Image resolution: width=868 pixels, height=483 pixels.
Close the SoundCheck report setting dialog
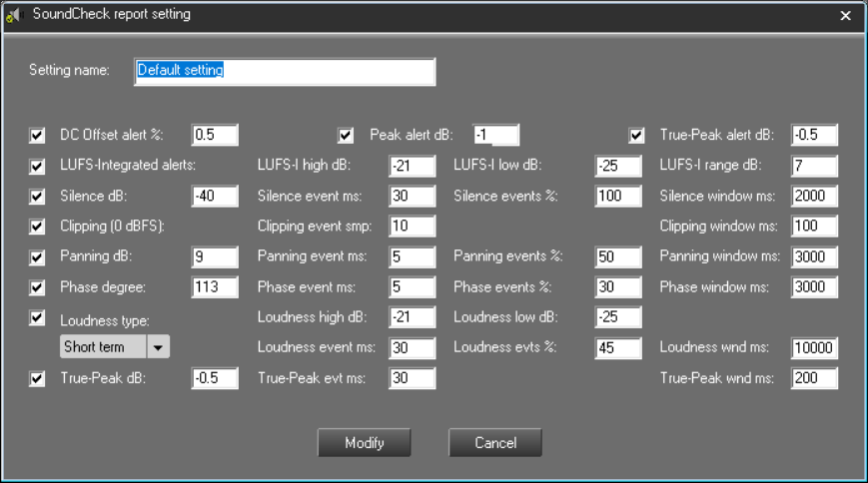(845, 16)
